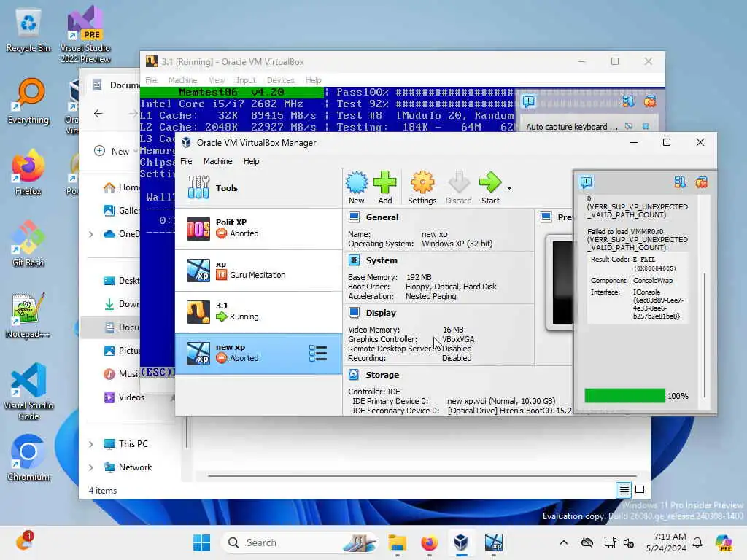Viewport: 747px width, 560px height.
Task: Click the Discard toolbar icon
Action: 458,187
